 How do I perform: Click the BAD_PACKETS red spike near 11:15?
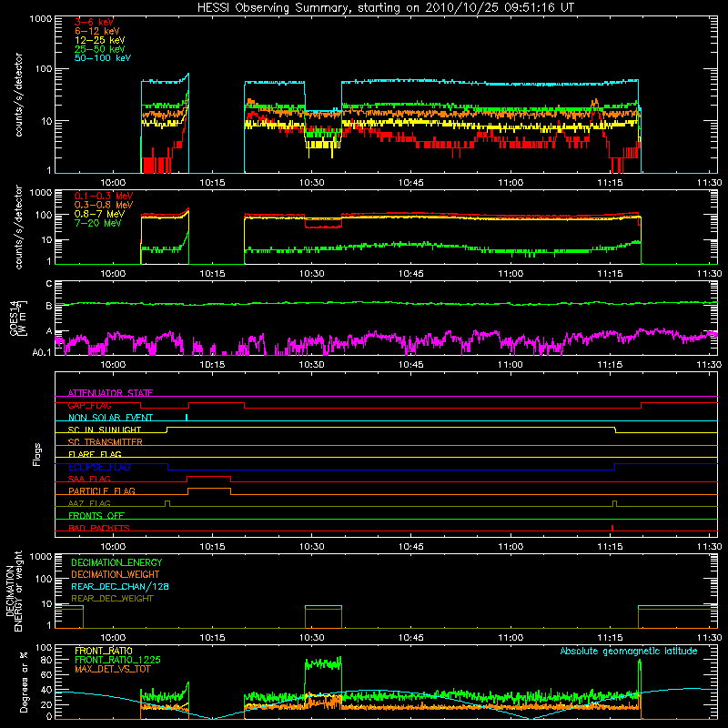(612, 528)
